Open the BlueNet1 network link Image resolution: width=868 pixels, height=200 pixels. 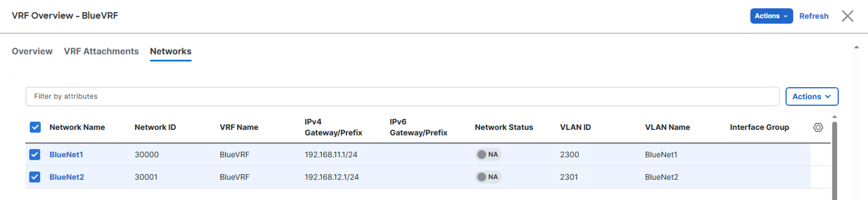[66, 155]
